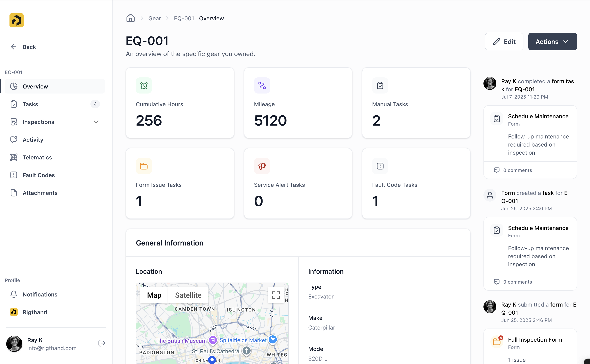
Task: Click the Attachments icon in the sidebar
Action: click(14, 193)
